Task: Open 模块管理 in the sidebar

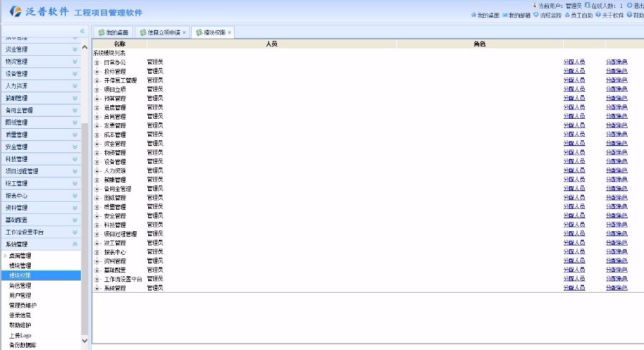Action: pos(20,266)
